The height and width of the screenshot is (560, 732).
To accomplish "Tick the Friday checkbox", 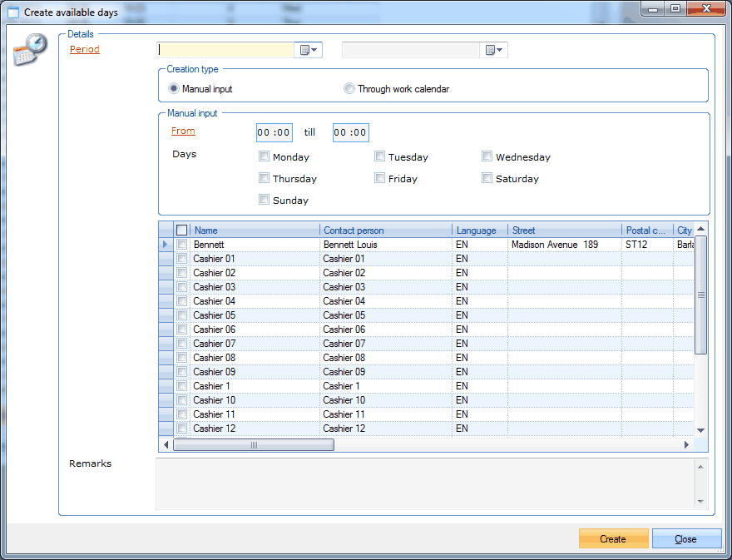I will (x=379, y=178).
